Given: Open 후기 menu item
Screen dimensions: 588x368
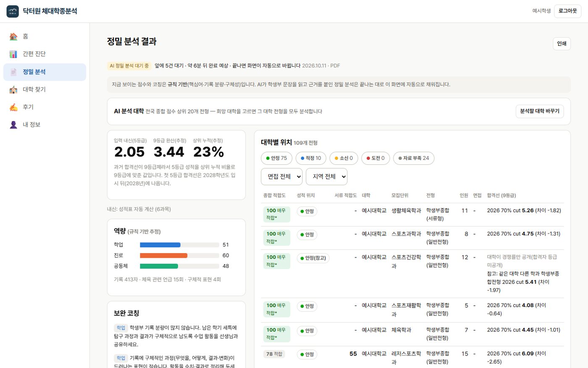Looking at the screenshot, I should tap(45, 107).
